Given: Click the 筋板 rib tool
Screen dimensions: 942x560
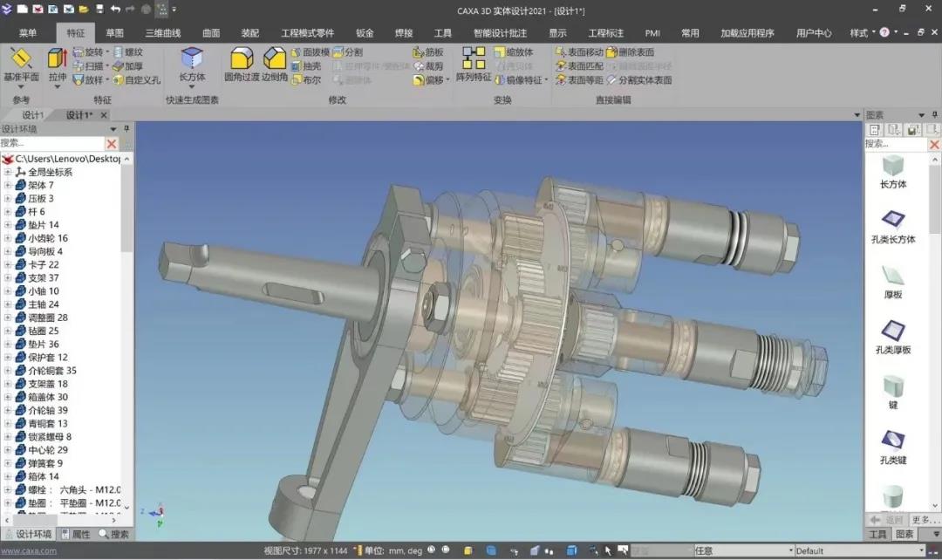Looking at the screenshot, I should 428,52.
